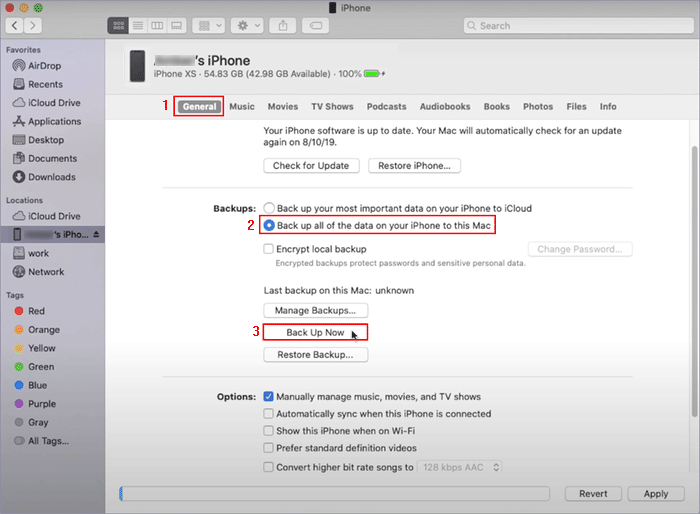Viewport: 700px width, 514px height.
Task: Open the group-by arrangement dropdown
Action: point(208,25)
